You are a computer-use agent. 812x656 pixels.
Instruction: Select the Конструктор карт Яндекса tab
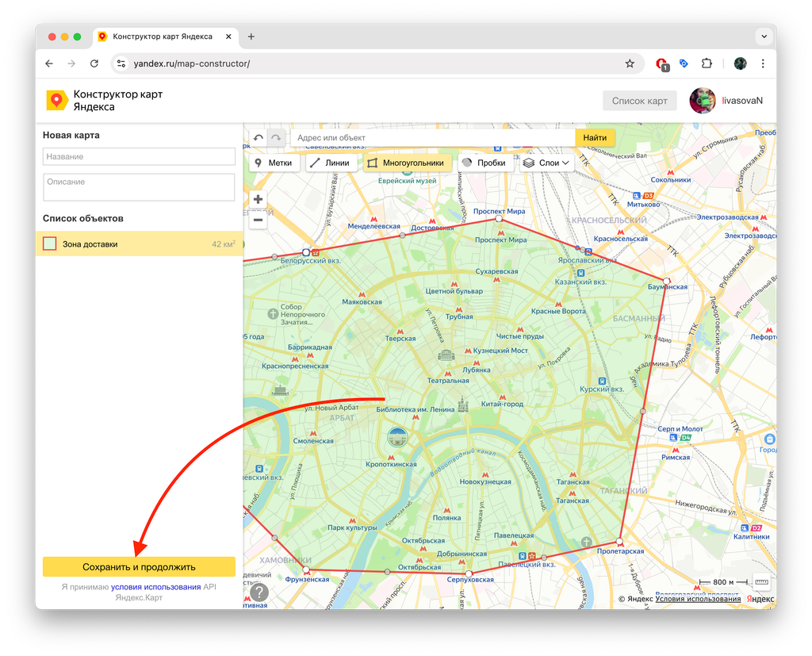click(x=166, y=36)
